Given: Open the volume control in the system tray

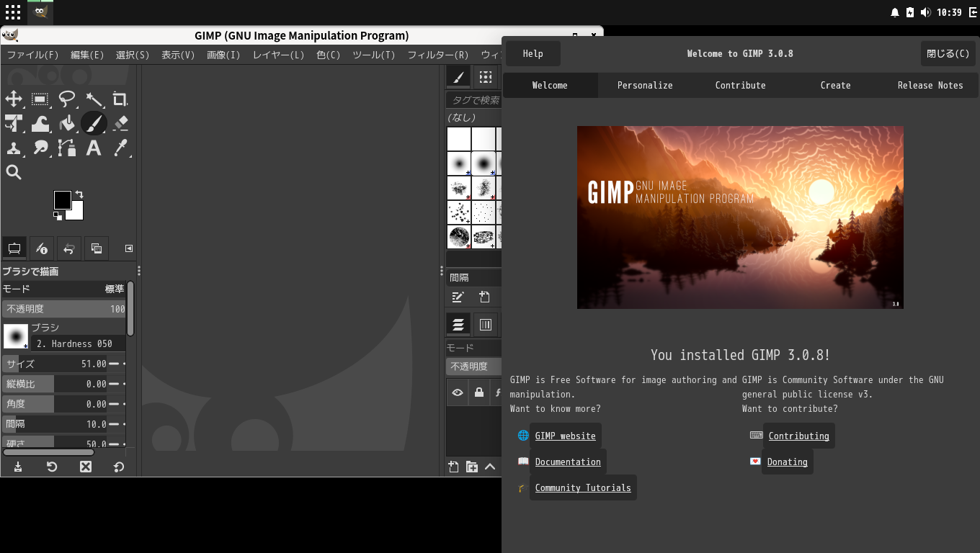Looking at the screenshot, I should tap(925, 12).
